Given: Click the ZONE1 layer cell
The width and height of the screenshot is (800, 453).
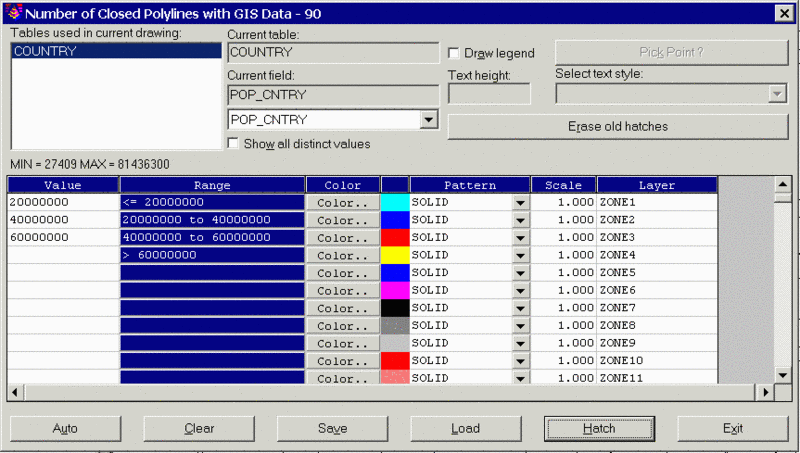Looking at the screenshot, I should click(657, 203).
